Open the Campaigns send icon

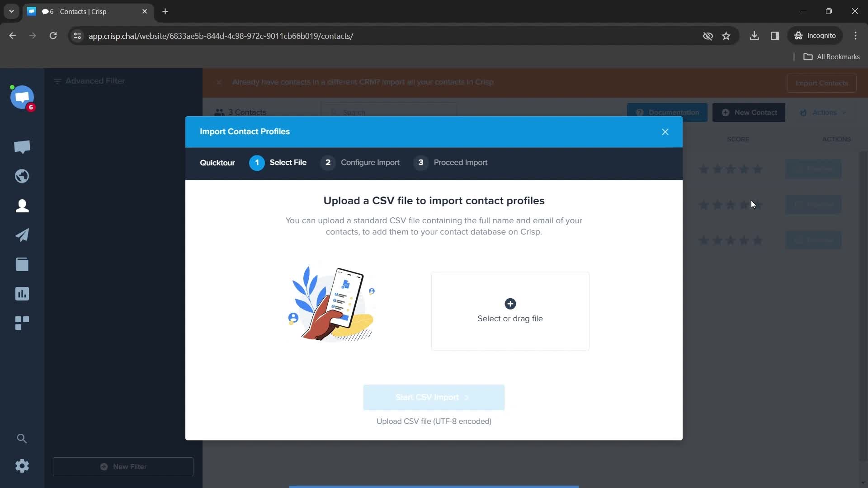pos(22,235)
